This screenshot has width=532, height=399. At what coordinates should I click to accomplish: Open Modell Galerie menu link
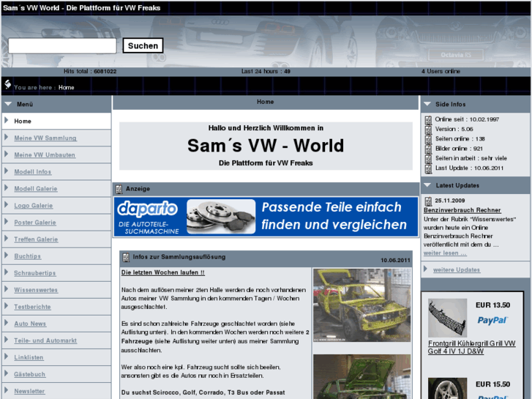click(x=36, y=189)
